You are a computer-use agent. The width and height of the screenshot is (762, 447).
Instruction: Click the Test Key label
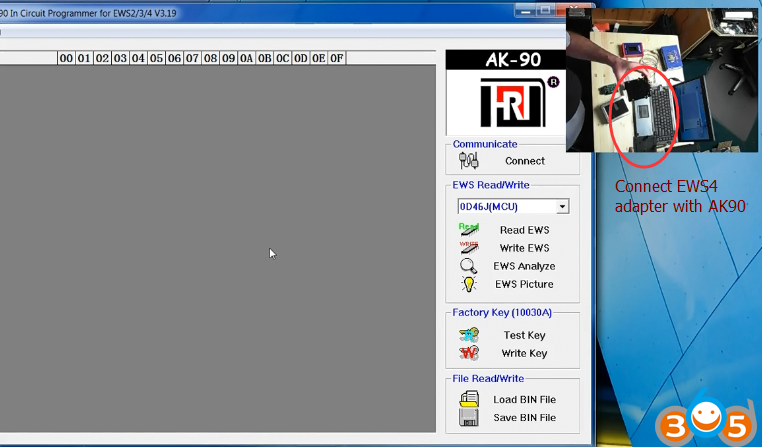point(524,335)
